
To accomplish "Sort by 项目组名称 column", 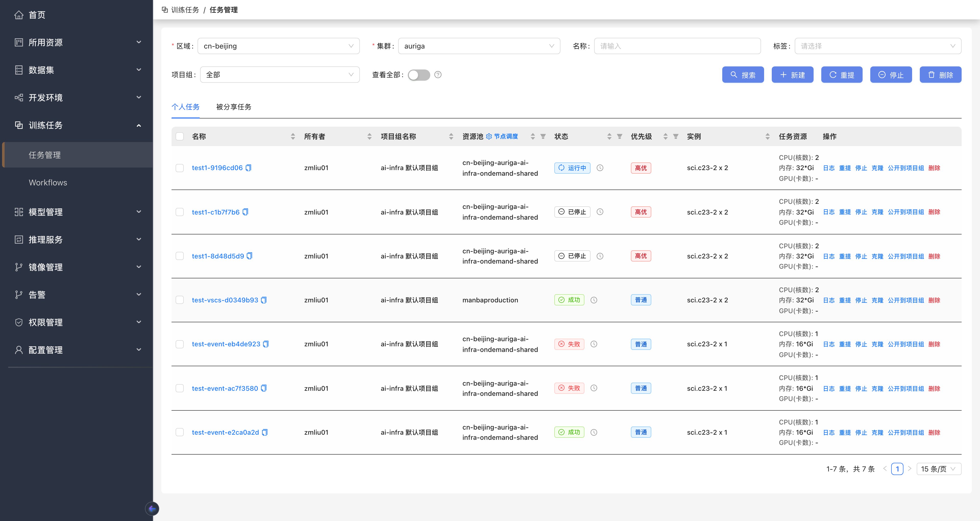I will 451,136.
